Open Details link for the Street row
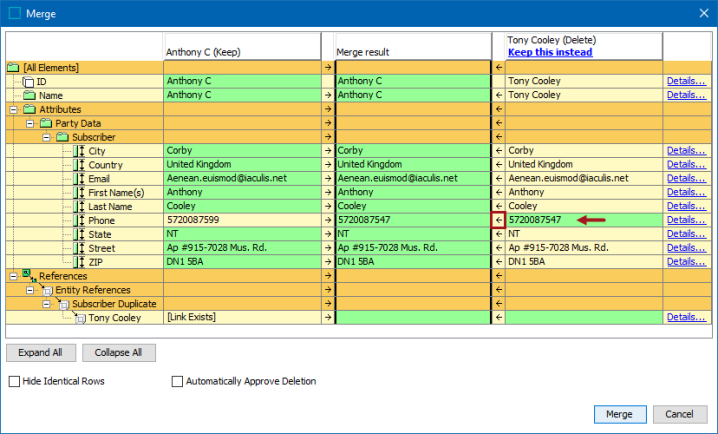Image resolution: width=718 pixels, height=434 pixels. 686,248
